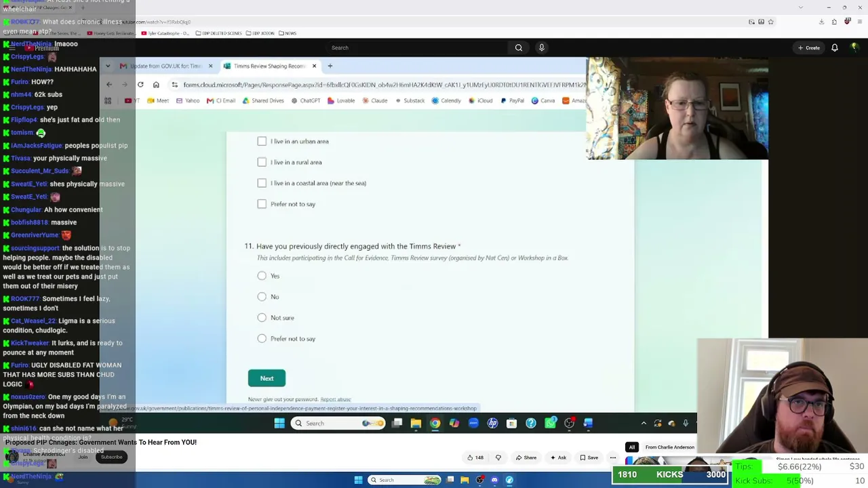Share the YouTube video

click(x=526, y=457)
